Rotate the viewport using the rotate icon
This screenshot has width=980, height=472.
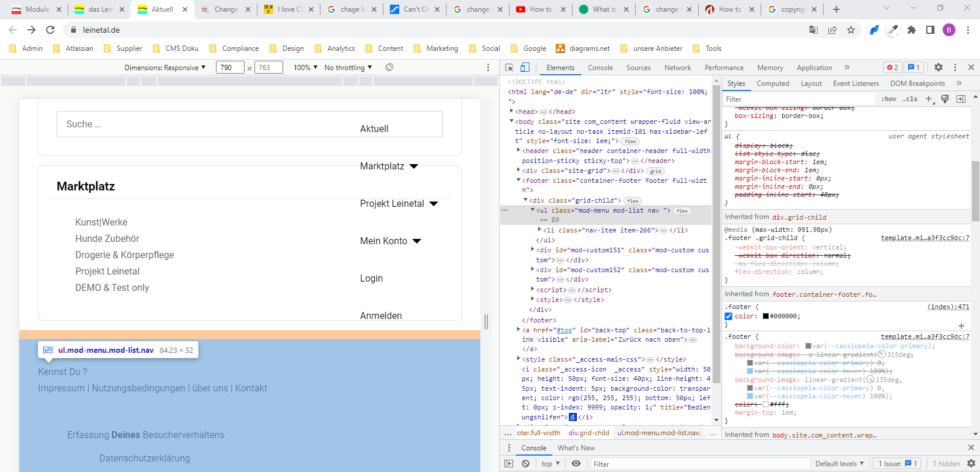(389, 67)
